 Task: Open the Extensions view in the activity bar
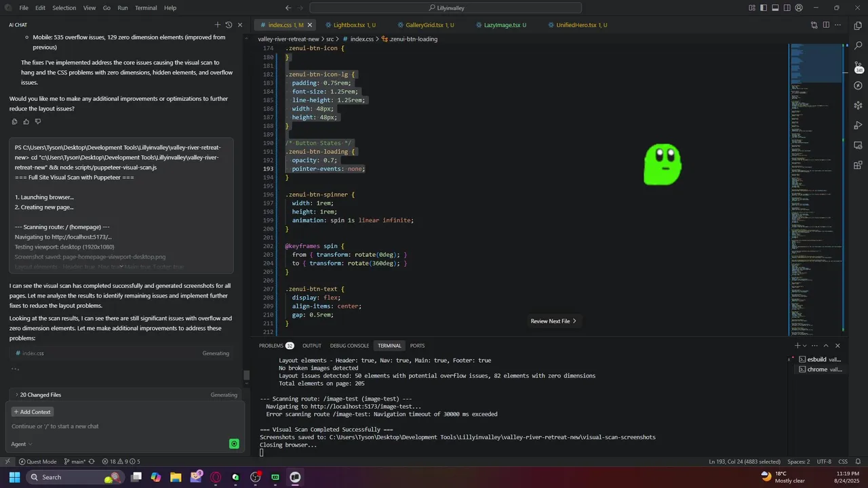(858, 165)
